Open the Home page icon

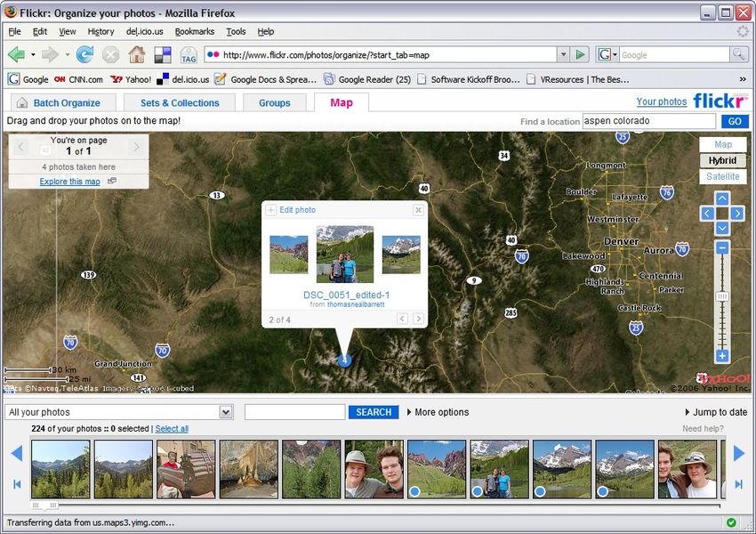pos(137,54)
